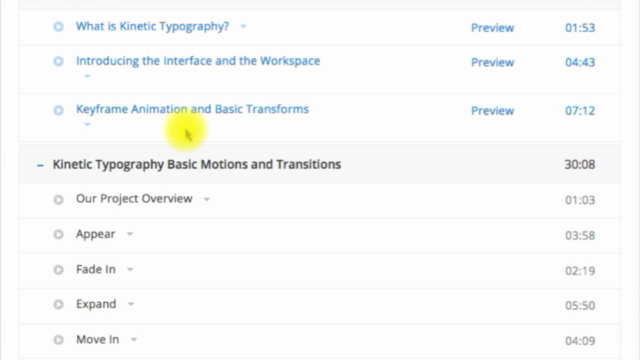Open Keyframe Animation and Basic Transforms link
The image size is (640, 360).
(x=192, y=109)
